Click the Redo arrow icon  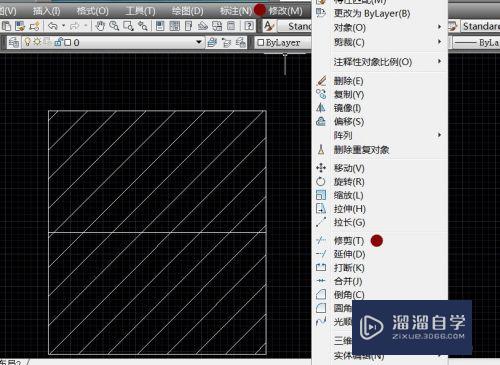75,26
